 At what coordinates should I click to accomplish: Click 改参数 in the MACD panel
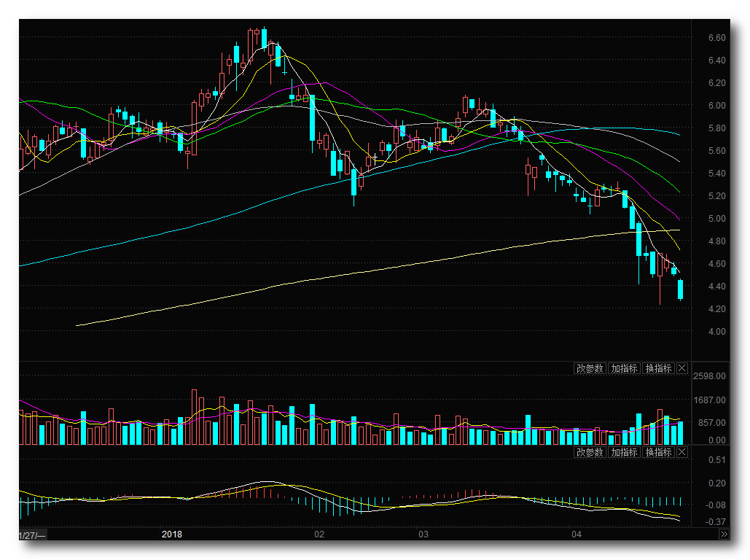pyautogui.click(x=590, y=452)
